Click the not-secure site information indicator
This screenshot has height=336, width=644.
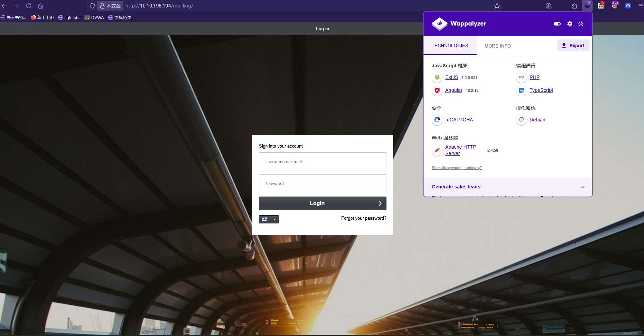point(110,6)
